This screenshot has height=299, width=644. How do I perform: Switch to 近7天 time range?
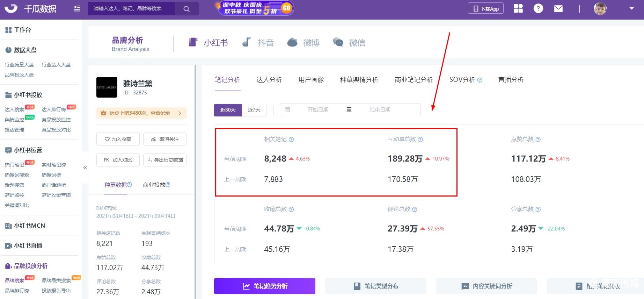coord(254,110)
